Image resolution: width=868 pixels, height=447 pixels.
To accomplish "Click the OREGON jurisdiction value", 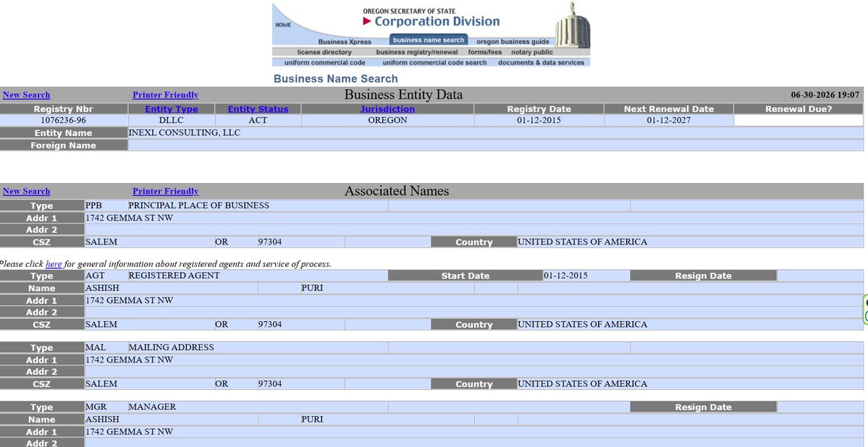I will (387, 120).
